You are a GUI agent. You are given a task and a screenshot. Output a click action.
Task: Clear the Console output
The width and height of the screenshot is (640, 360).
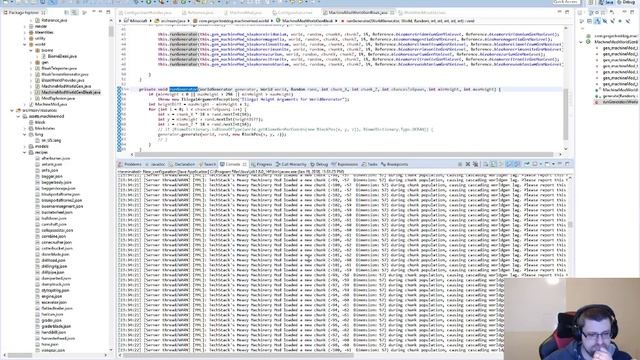tap(486, 164)
